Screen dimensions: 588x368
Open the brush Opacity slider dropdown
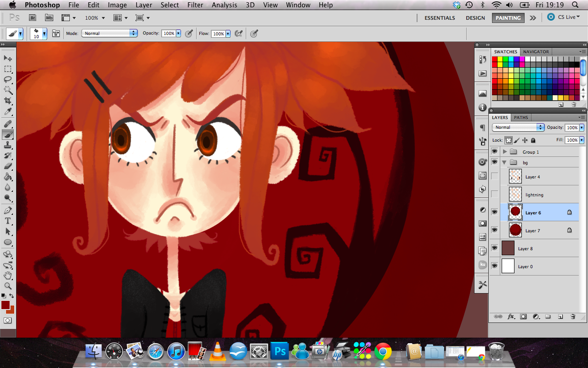[x=178, y=34]
